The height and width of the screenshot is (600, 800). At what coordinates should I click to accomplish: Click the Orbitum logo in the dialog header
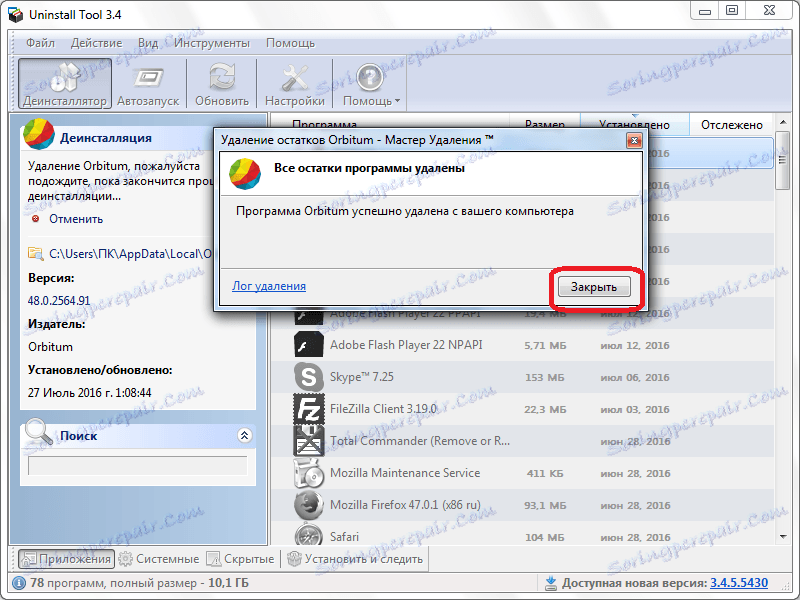click(x=245, y=174)
